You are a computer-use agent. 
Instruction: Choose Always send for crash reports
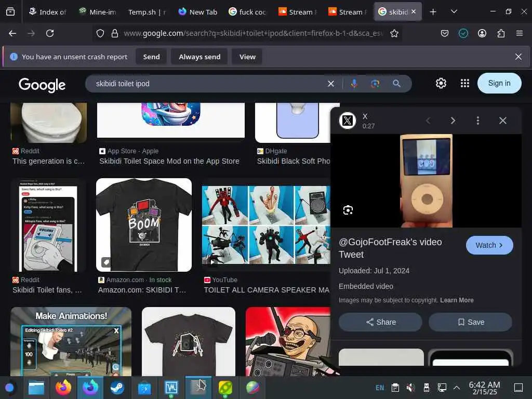point(199,57)
